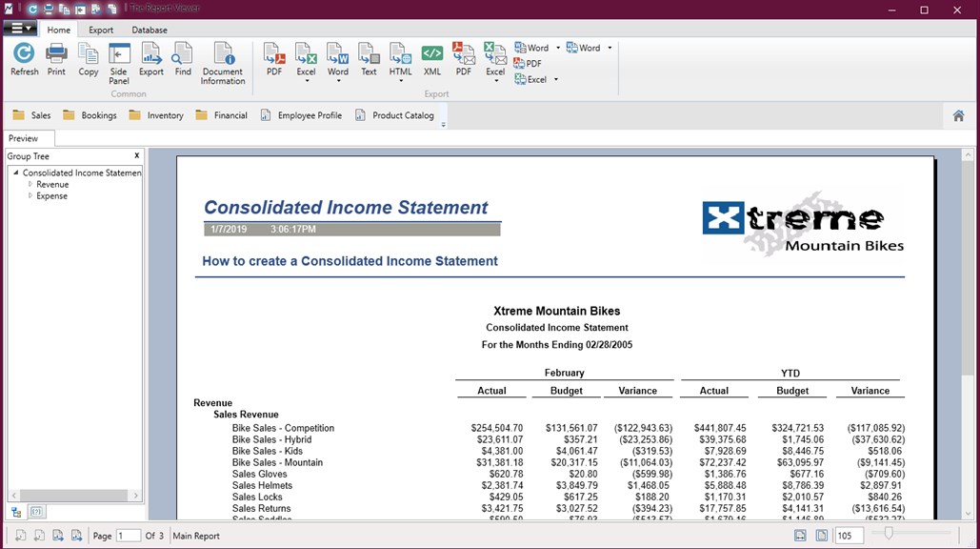Open the dropdown arrow under the large Word button
The height and width of the screenshot is (549, 980).
[338, 81]
